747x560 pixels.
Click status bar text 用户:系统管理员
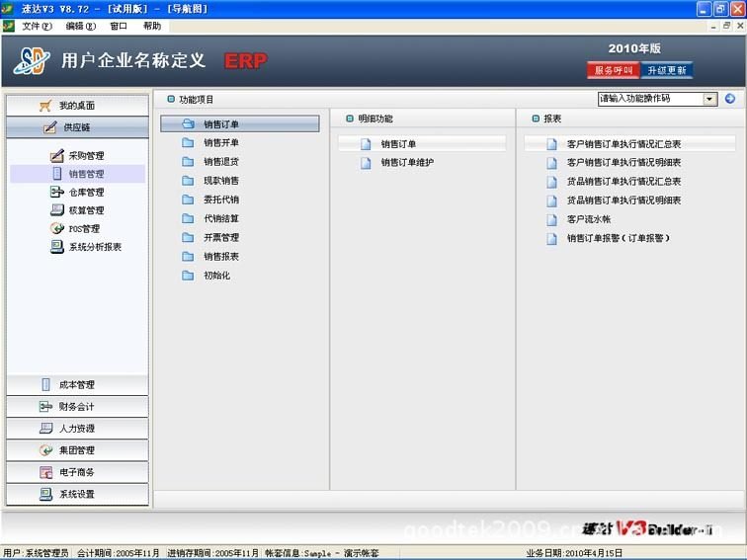(37, 553)
